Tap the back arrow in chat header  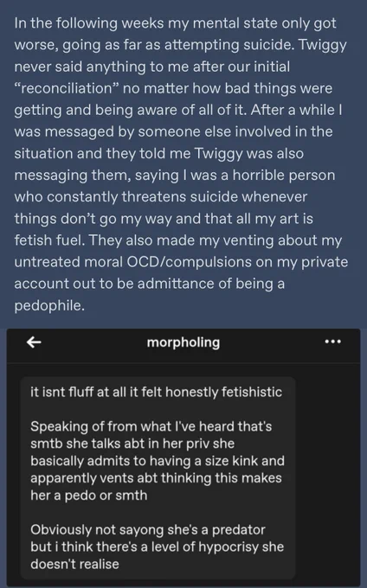pos(34,342)
